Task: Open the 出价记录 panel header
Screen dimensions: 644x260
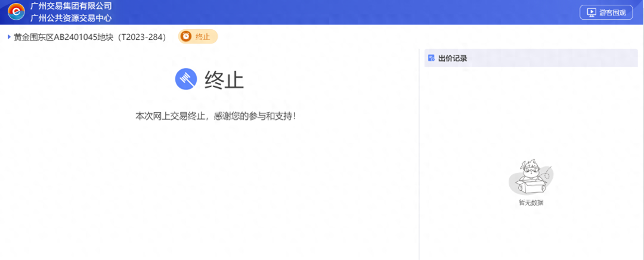Action: (x=531, y=58)
